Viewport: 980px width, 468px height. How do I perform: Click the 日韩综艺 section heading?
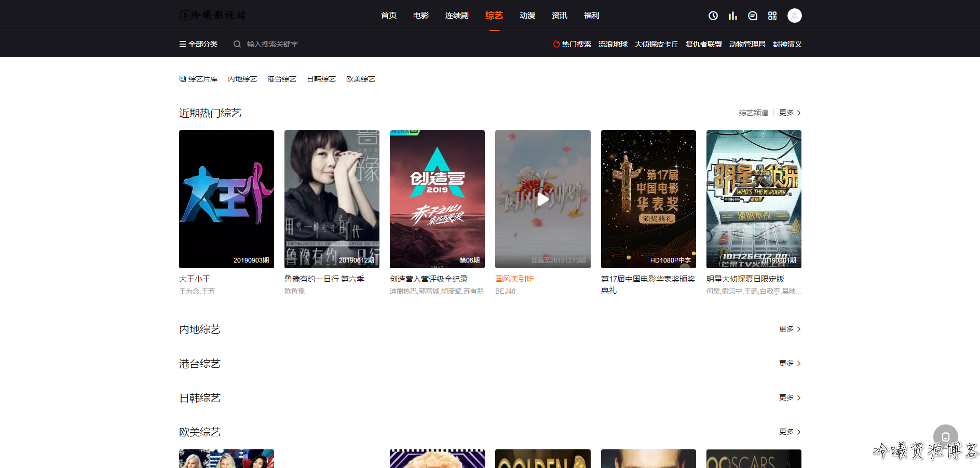click(200, 398)
